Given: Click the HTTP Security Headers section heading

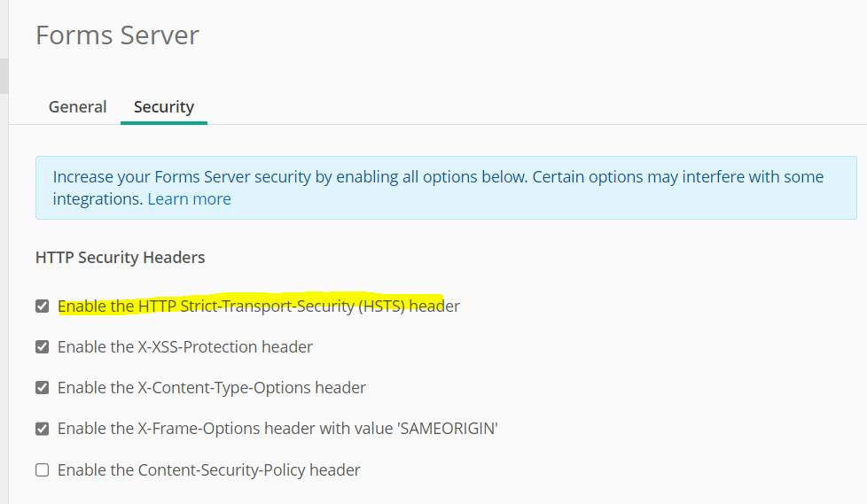Looking at the screenshot, I should pos(120,258).
